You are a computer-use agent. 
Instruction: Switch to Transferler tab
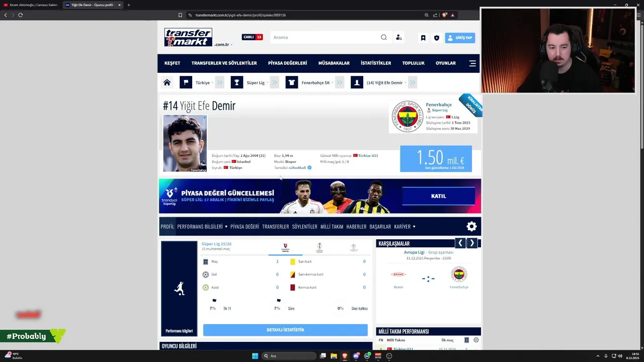275,227
